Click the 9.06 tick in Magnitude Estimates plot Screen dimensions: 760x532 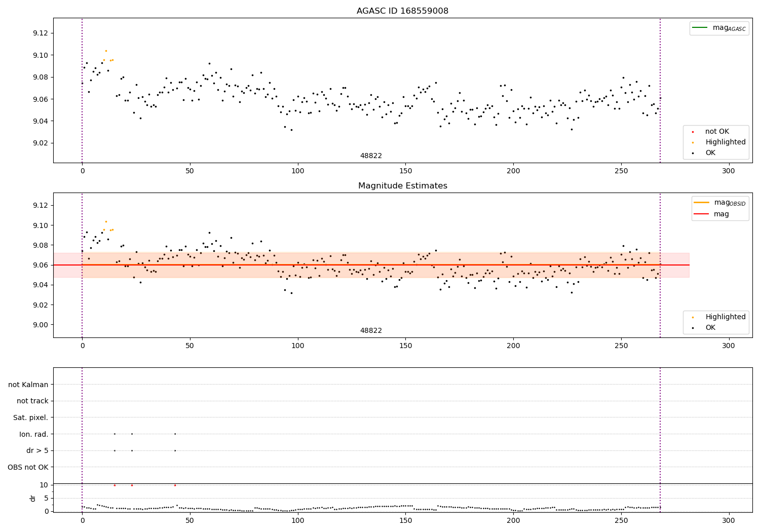click(x=40, y=265)
